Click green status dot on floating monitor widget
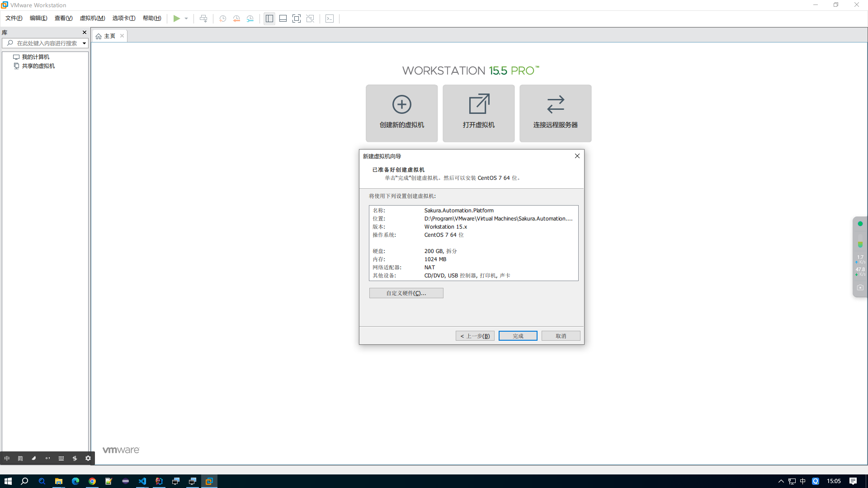The height and width of the screenshot is (488, 868). [860, 224]
